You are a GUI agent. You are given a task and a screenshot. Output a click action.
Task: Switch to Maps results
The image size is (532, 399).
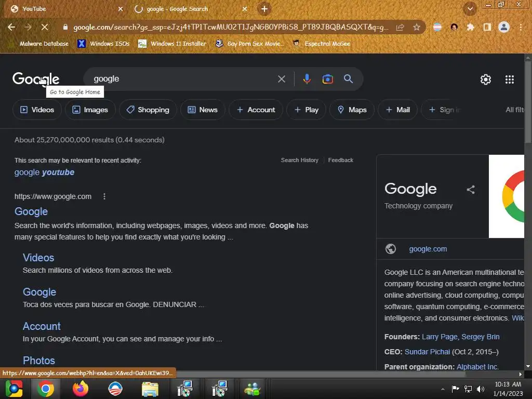[352, 110]
